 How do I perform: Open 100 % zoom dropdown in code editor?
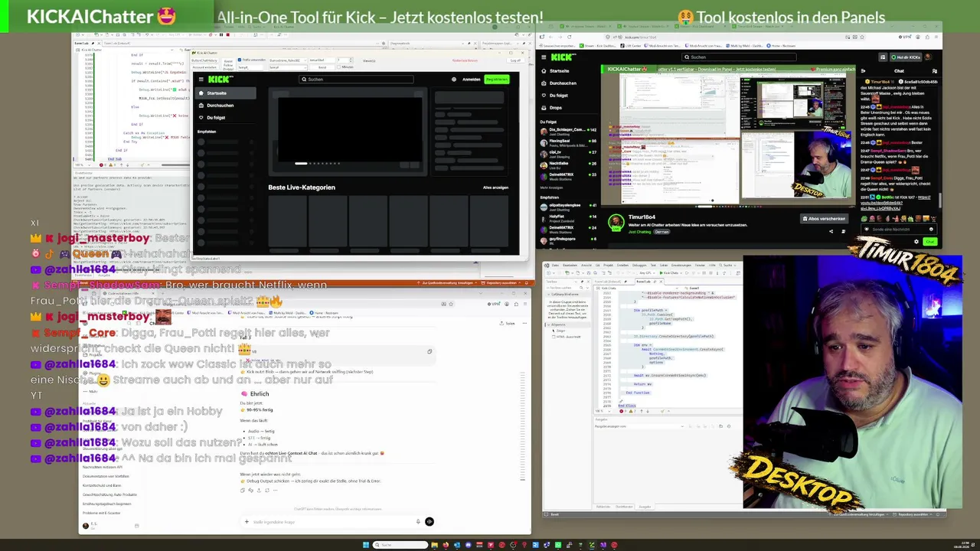[82, 165]
